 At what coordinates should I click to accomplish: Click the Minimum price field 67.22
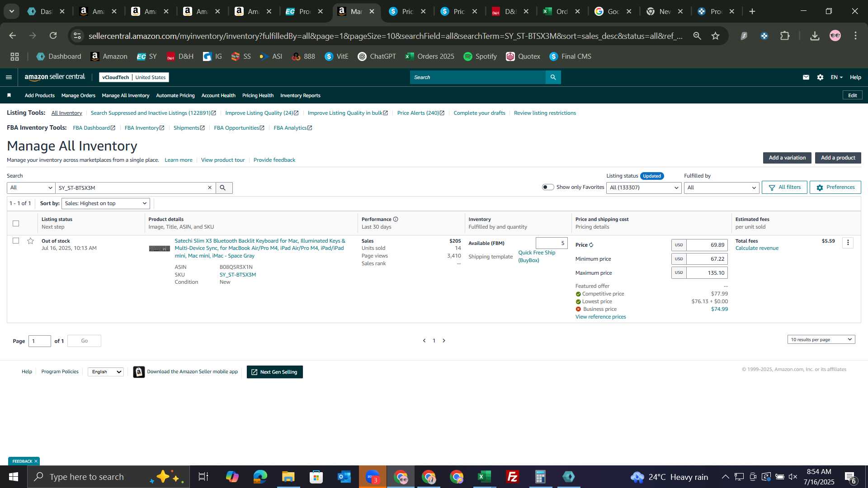pyautogui.click(x=707, y=259)
